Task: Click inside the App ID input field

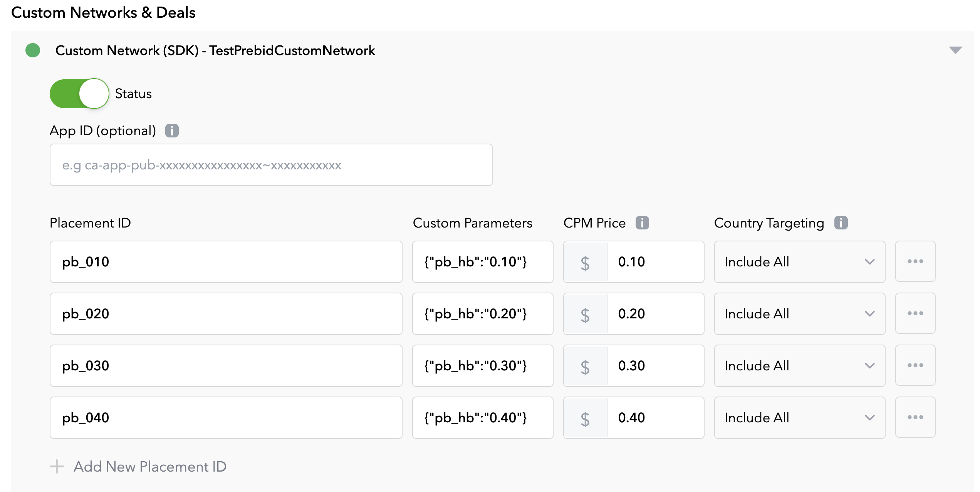Action: click(270, 165)
